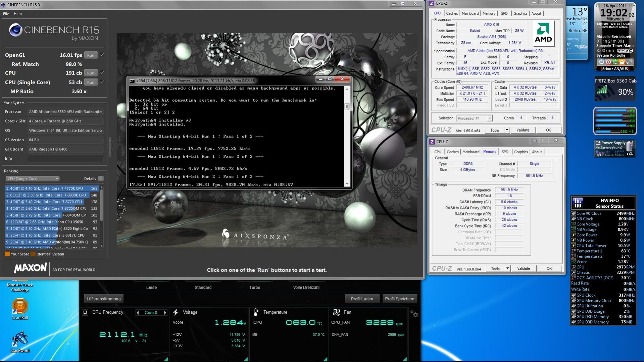Toggle the CPU (Single Core) test checkmark
Viewport: 644px width, 362px height.
[x=102, y=82]
